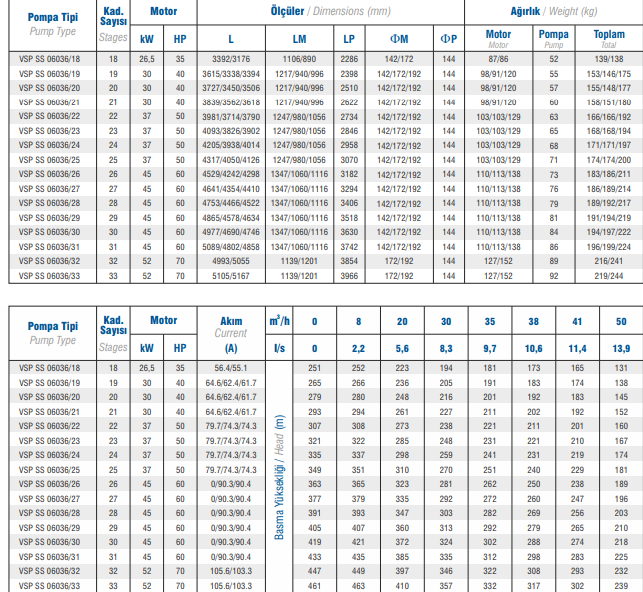Click the ΦM column header
The width and height of the screenshot is (643, 592).
[x=399, y=39]
